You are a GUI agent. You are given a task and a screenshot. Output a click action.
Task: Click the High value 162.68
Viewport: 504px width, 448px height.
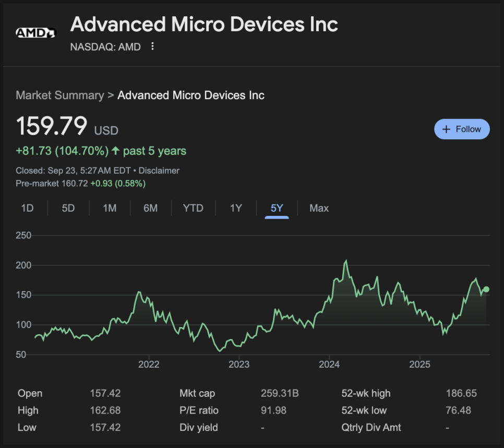(x=105, y=410)
